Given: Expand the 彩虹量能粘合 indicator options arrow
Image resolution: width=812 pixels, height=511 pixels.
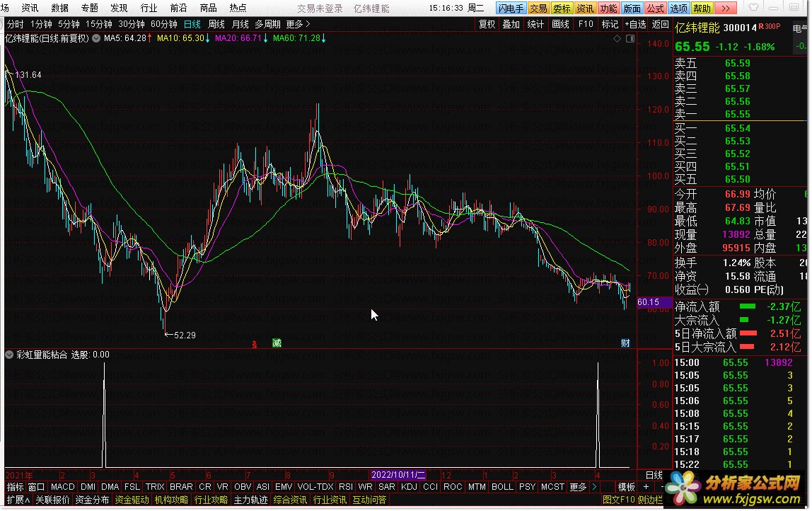Looking at the screenshot, I should coord(9,355).
